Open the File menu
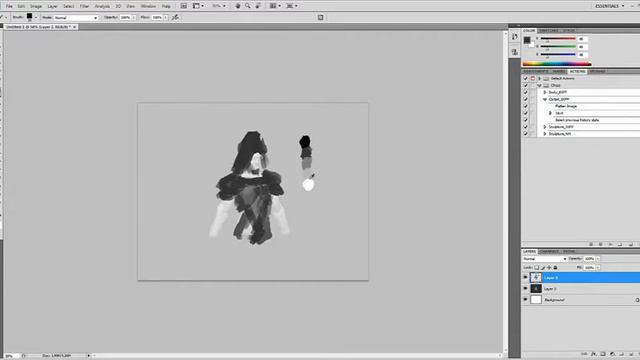The width and height of the screenshot is (640, 360). pos(9,6)
